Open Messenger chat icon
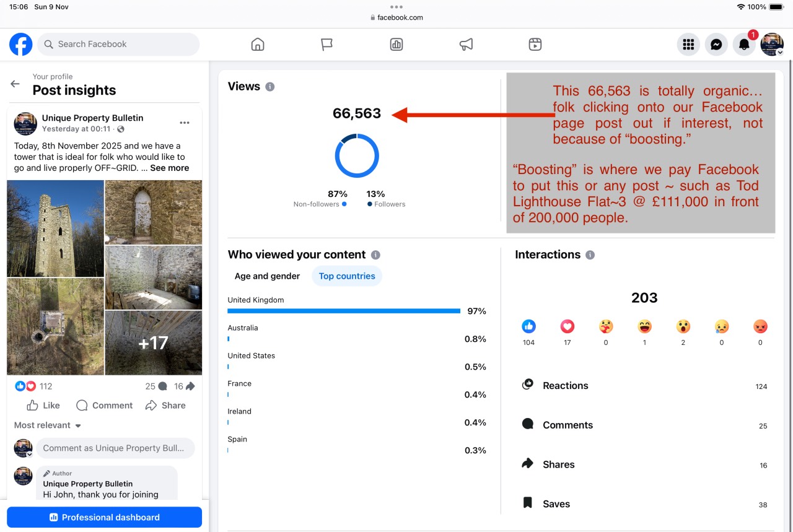The height and width of the screenshot is (532, 793). pos(716,45)
